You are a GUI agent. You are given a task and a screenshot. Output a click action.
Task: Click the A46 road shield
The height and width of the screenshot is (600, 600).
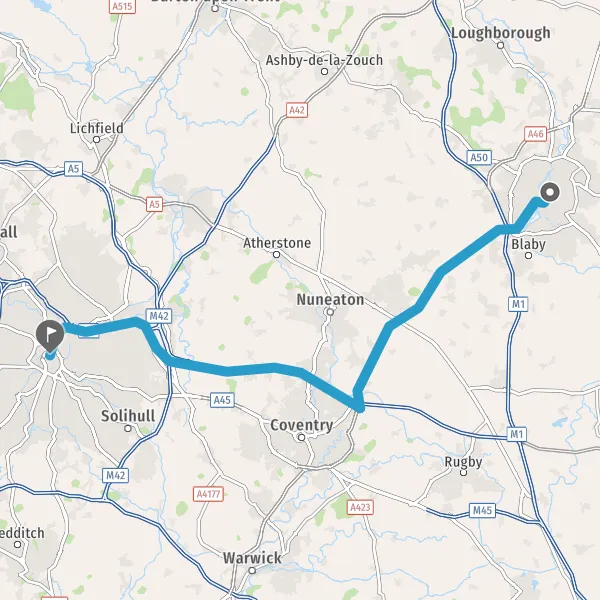(535, 134)
